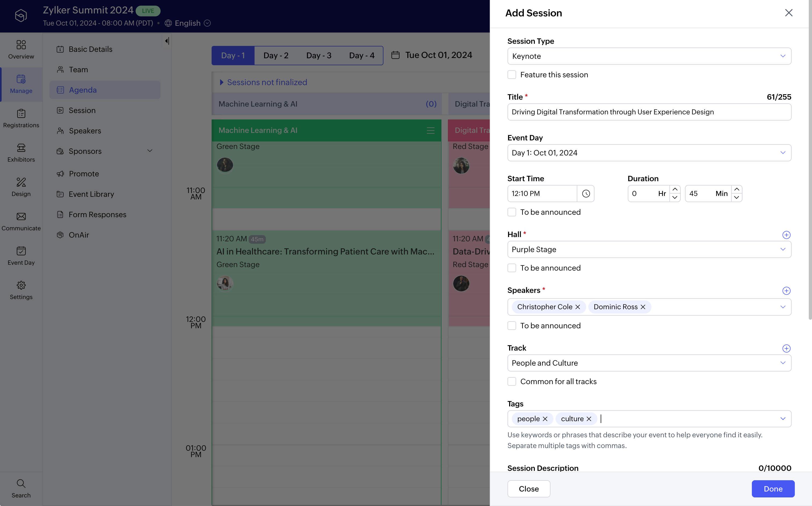Add new track with plus icon
Viewport: 812px width, 506px height.
[786, 348]
